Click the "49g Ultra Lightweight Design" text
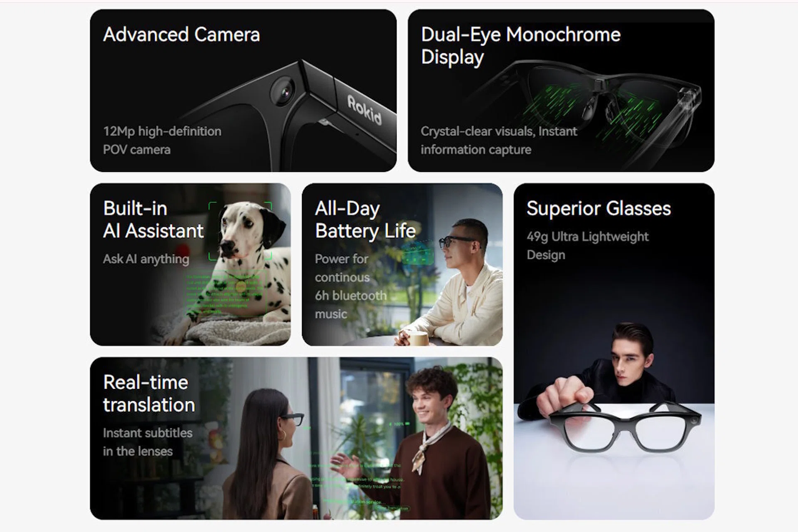Screen dimensions: 798x532 587,246
